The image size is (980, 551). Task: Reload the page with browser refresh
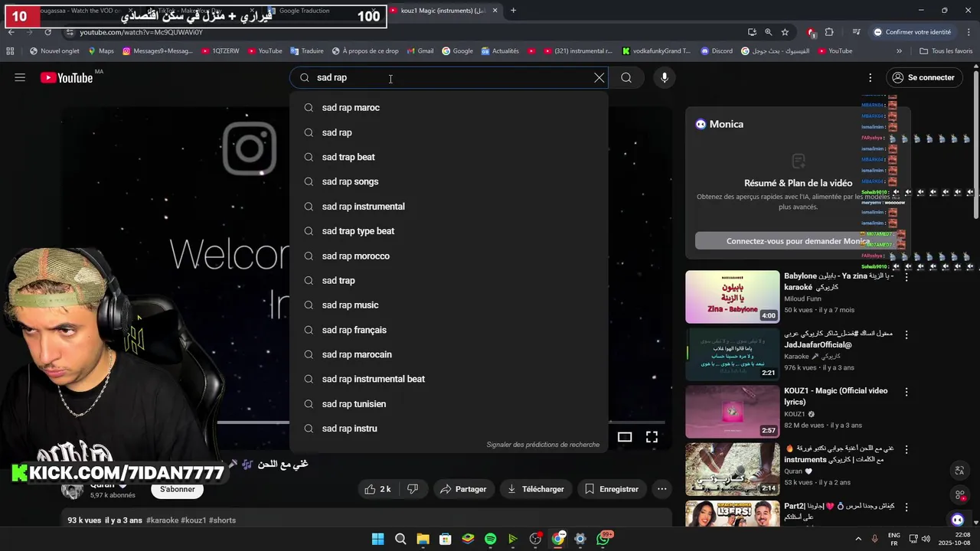(x=47, y=32)
